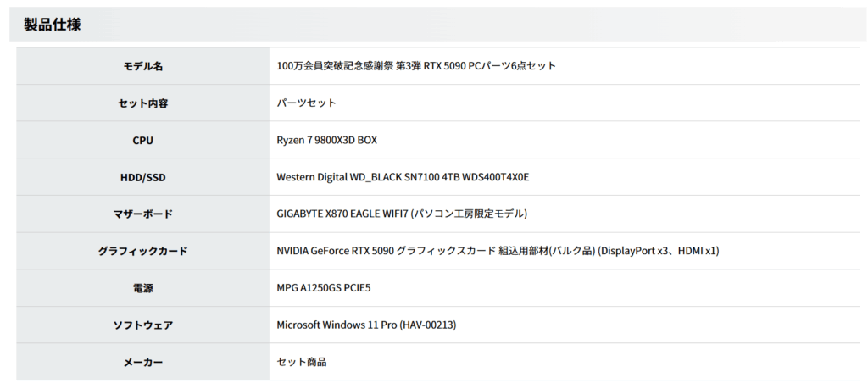Click the 電源 row header
Image resolution: width=868 pixels, height=383 pixels.
point(142,289)
